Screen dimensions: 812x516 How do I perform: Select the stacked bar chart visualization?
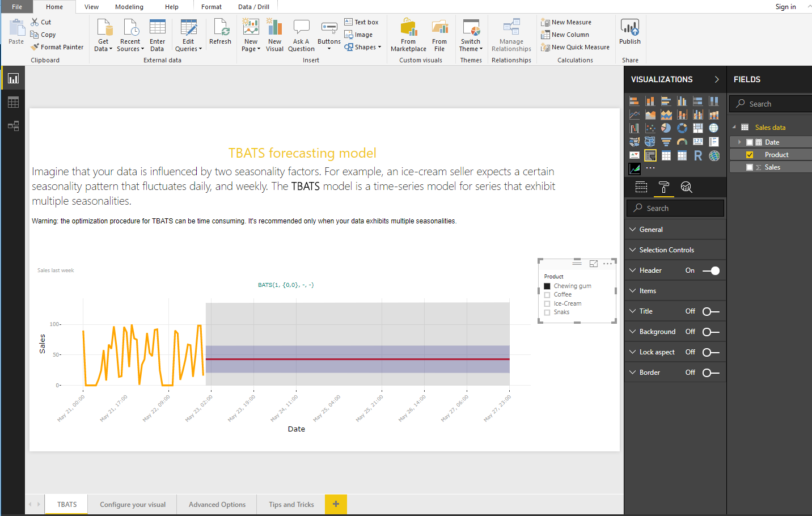click(635, 101)
